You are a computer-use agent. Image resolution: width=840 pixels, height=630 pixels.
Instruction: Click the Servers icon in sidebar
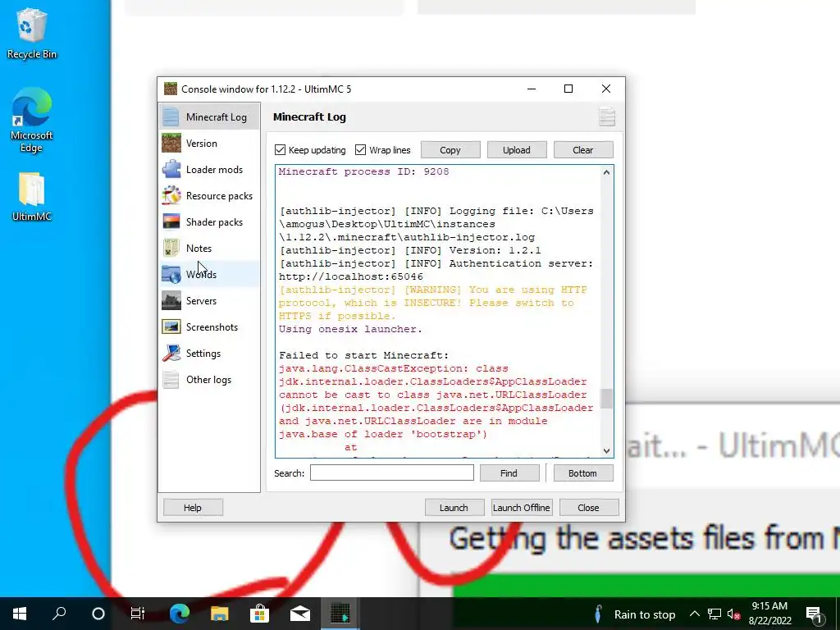(171, 300)
